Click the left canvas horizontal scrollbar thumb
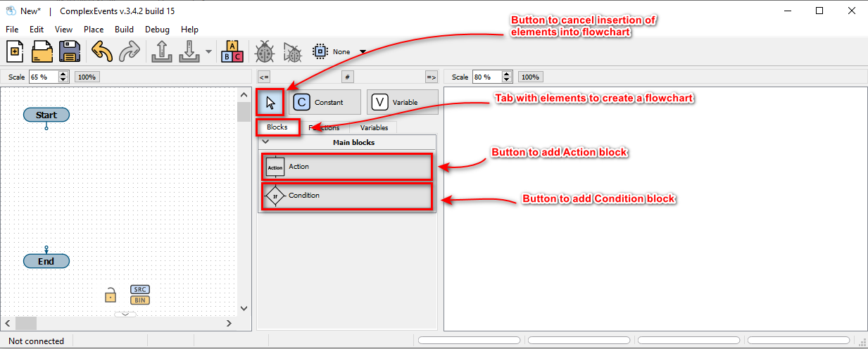The height and width of the screenshot is (349, 868). click(x=26, y=323)
